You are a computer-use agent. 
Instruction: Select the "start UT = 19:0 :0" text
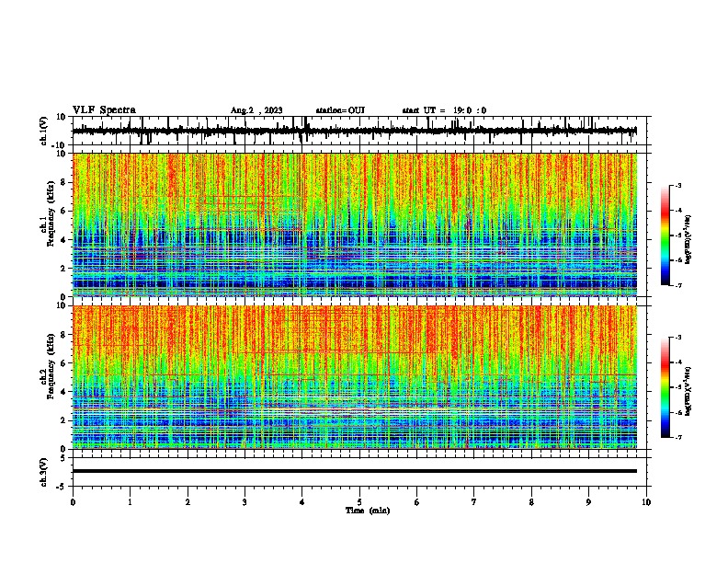(444, 110)
